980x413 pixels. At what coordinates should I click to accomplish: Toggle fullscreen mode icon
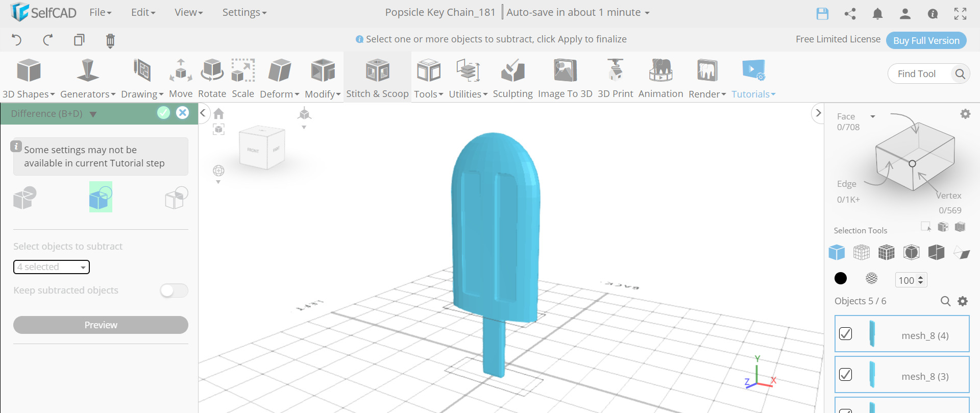tap(960, 14)
